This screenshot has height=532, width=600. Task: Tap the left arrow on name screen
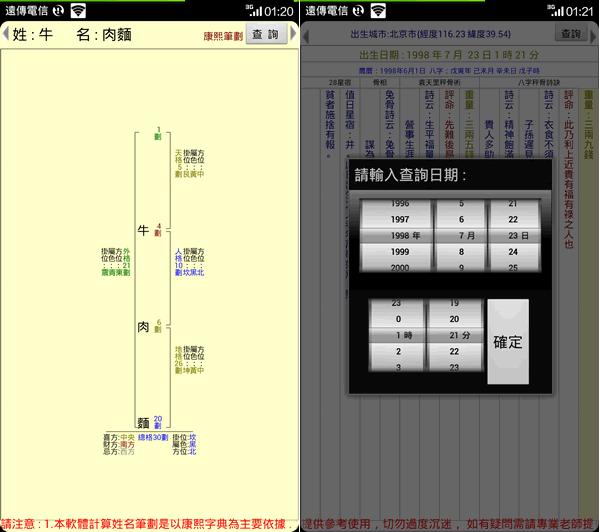coord(5,34)
